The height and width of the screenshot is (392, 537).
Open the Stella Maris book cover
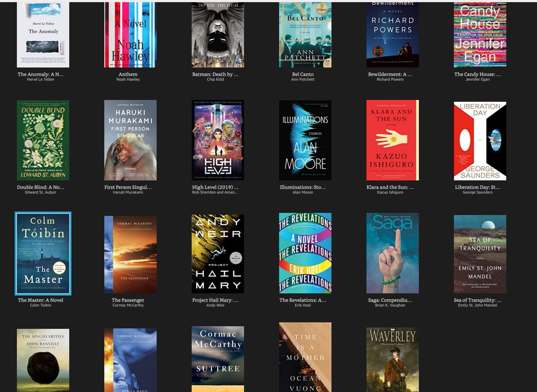click(x=130, y=360)
